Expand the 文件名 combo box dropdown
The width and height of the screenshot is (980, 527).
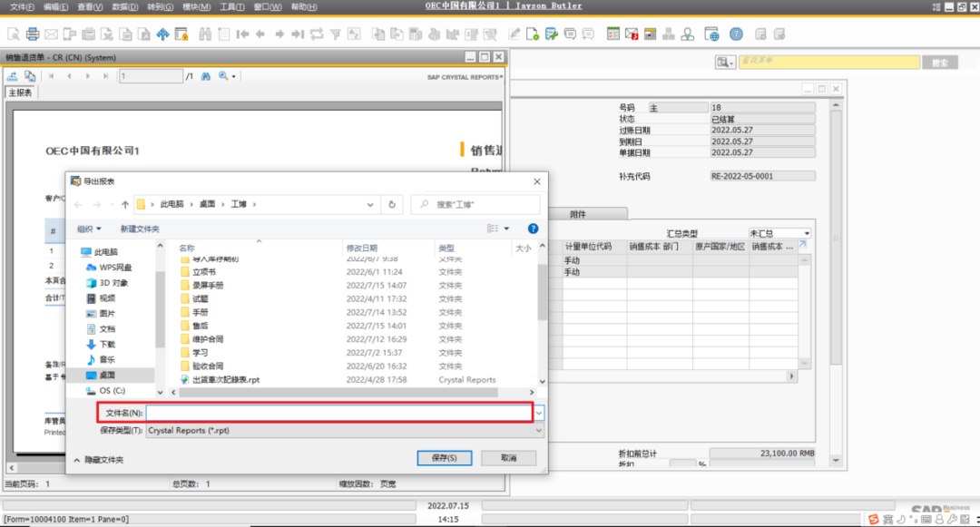click(x=539, y=413)
